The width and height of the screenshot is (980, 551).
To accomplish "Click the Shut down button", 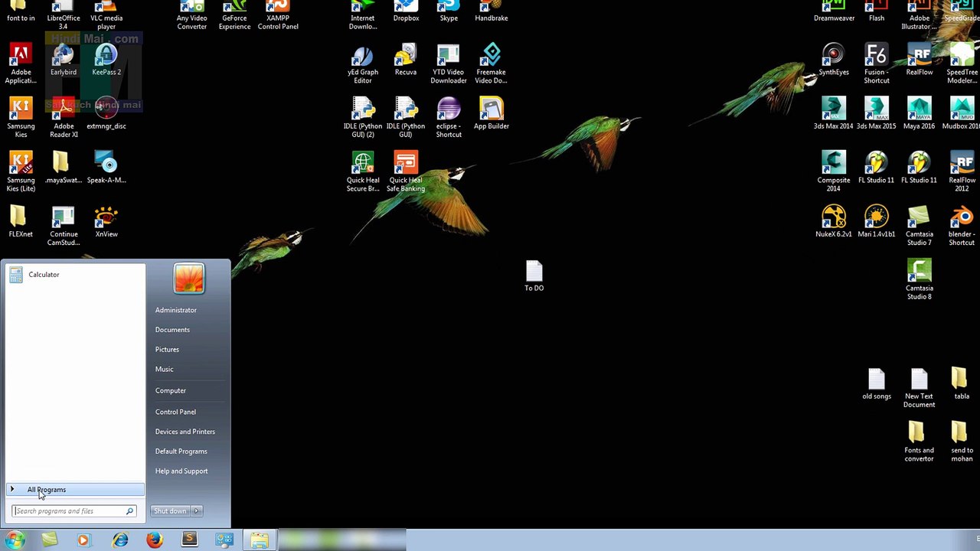I will coord(170,511).
